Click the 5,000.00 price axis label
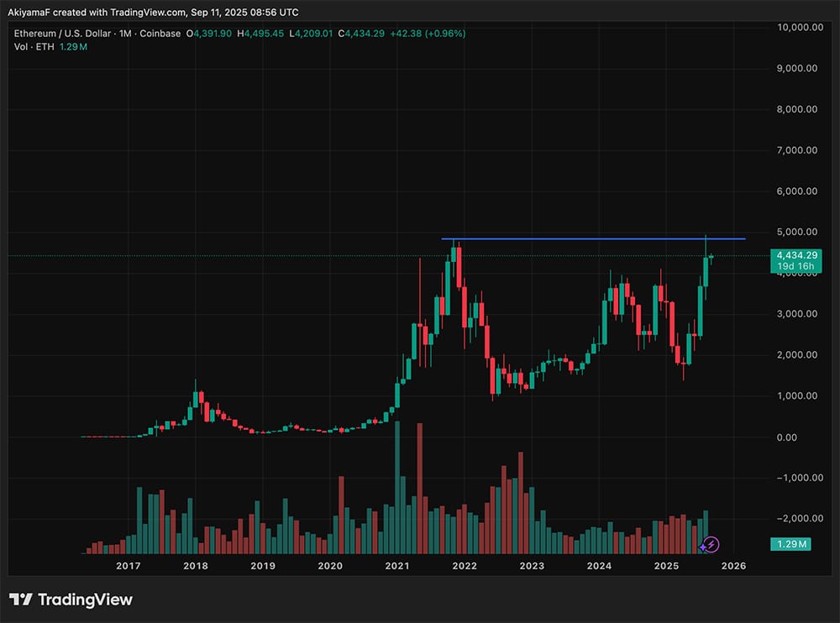Viewport: 840px width, 623px height. click(x=797, y=232)
